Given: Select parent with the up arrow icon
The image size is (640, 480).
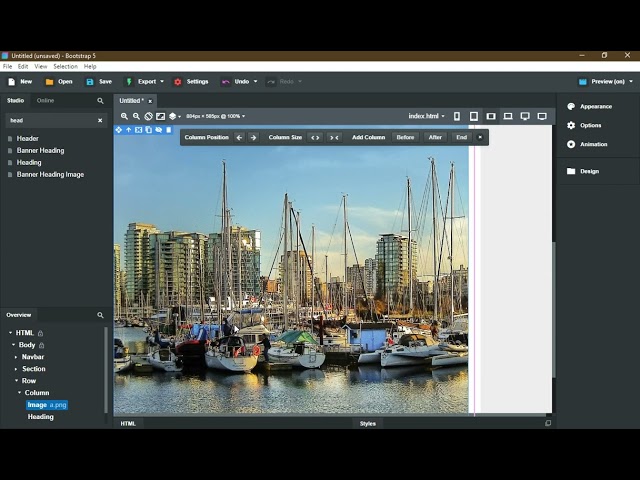Looking at the screenshot, I should (x=129, y=130).
